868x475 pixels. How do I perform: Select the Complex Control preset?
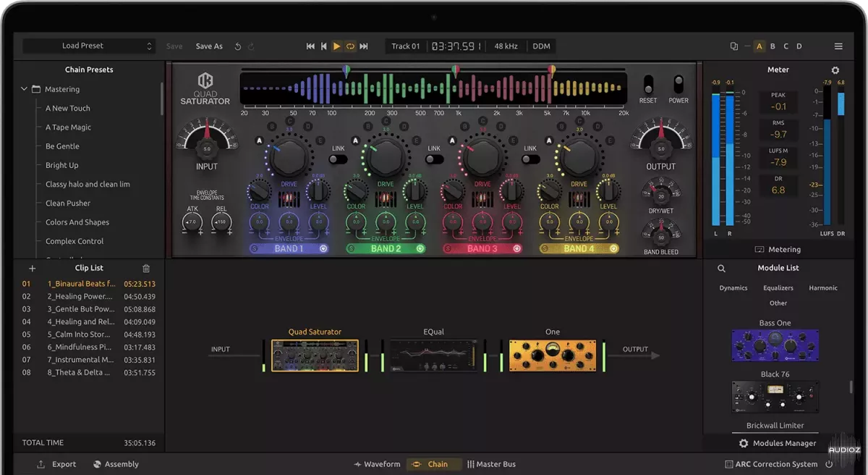[75, 241]
